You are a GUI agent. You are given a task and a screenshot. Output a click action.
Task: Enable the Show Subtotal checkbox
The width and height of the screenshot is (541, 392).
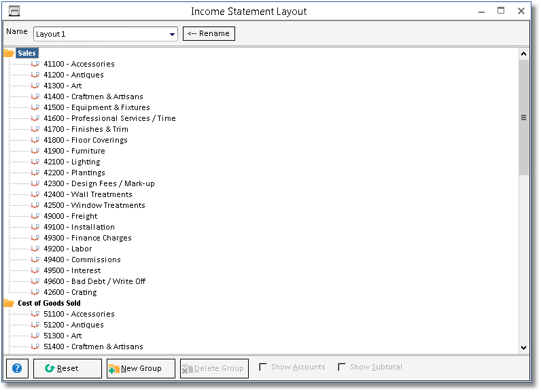pyautogui.click(x=342, y=367)
